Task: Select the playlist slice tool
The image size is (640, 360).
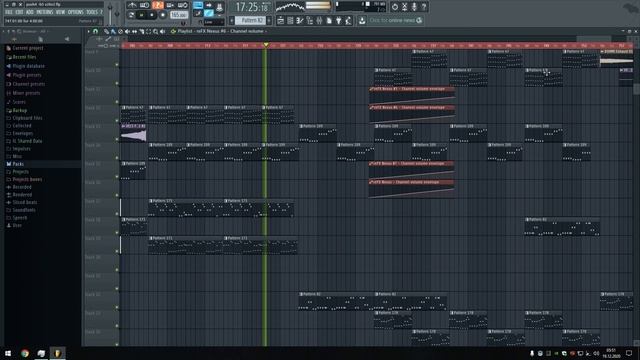Action: (142, 31)
